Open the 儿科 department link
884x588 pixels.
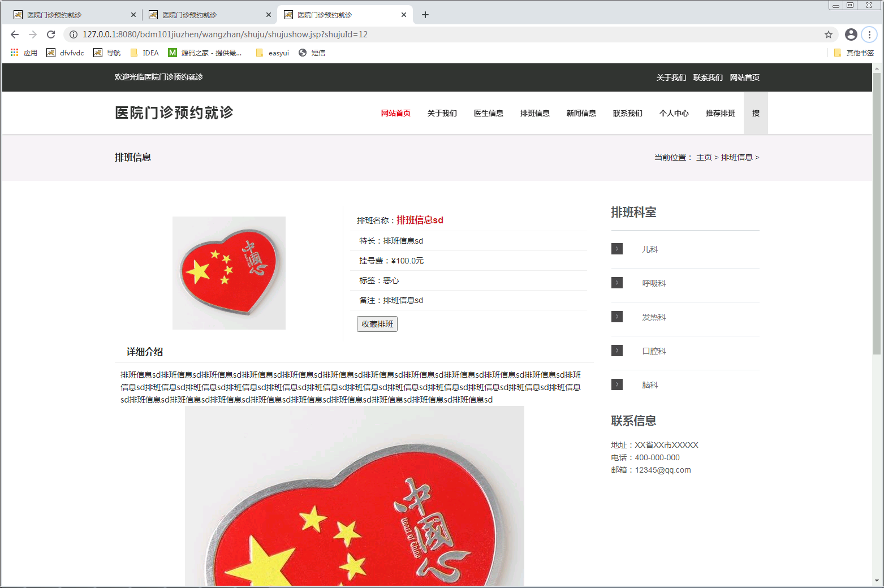[x=650, y=249]
